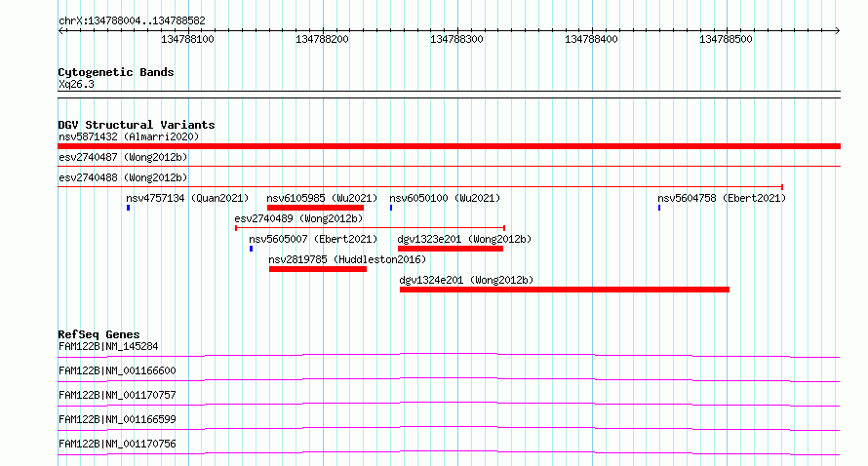Screen dimensions: 868x466
Task: Open variant esv2740488 (Wong2012b) label
Action: 123,177
